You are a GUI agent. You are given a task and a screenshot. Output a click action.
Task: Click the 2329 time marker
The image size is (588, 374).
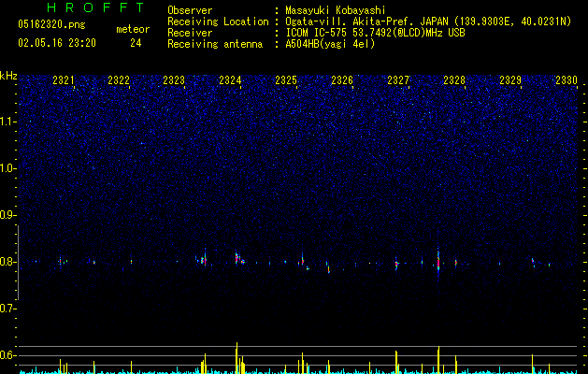coord(510,80)
